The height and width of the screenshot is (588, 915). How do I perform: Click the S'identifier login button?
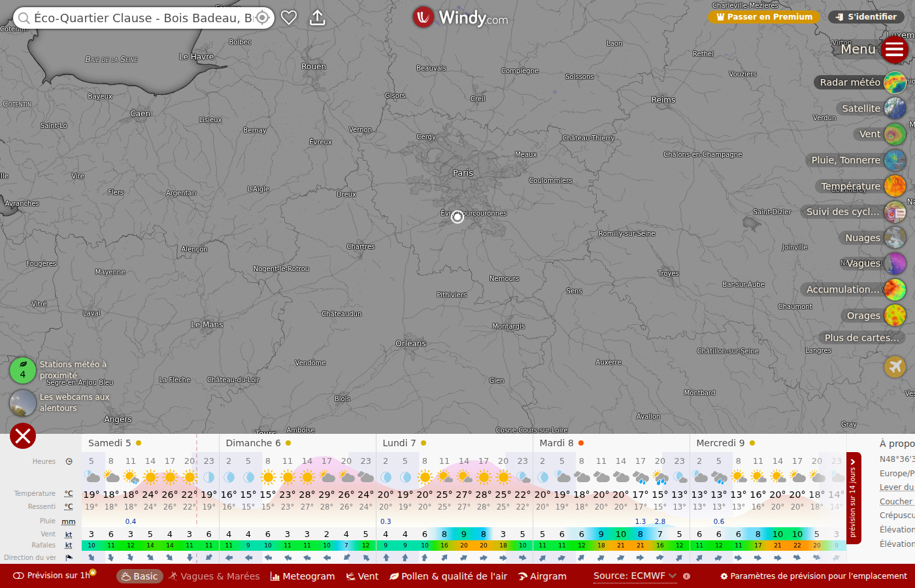click(866, 17)
